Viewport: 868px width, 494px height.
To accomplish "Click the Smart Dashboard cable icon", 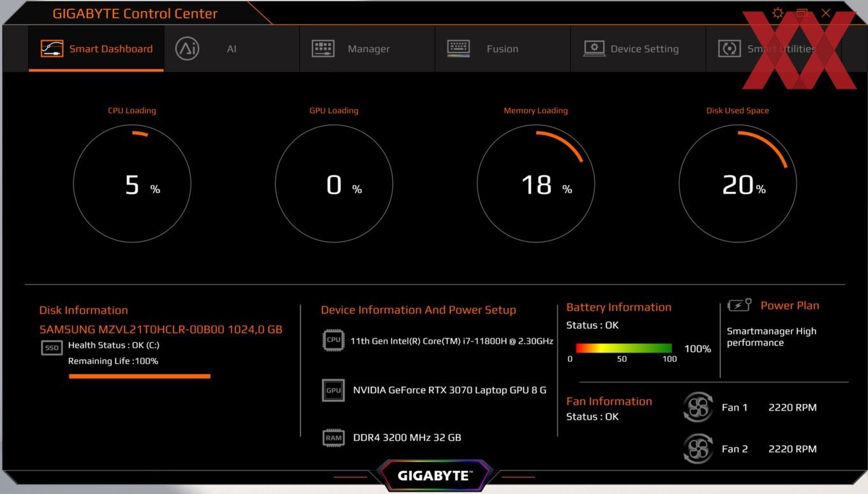I will click(x=52, y=49).
